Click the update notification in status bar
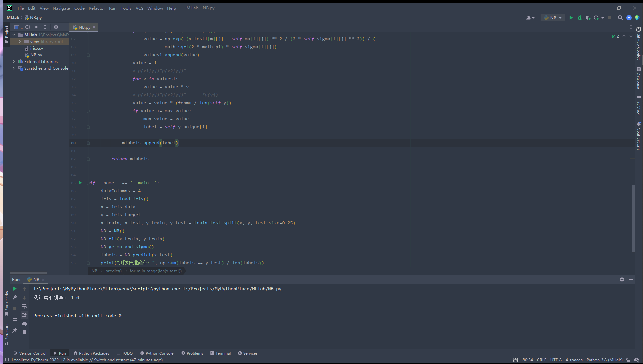The width and height of the screenshot is (643, 364). 87,360
